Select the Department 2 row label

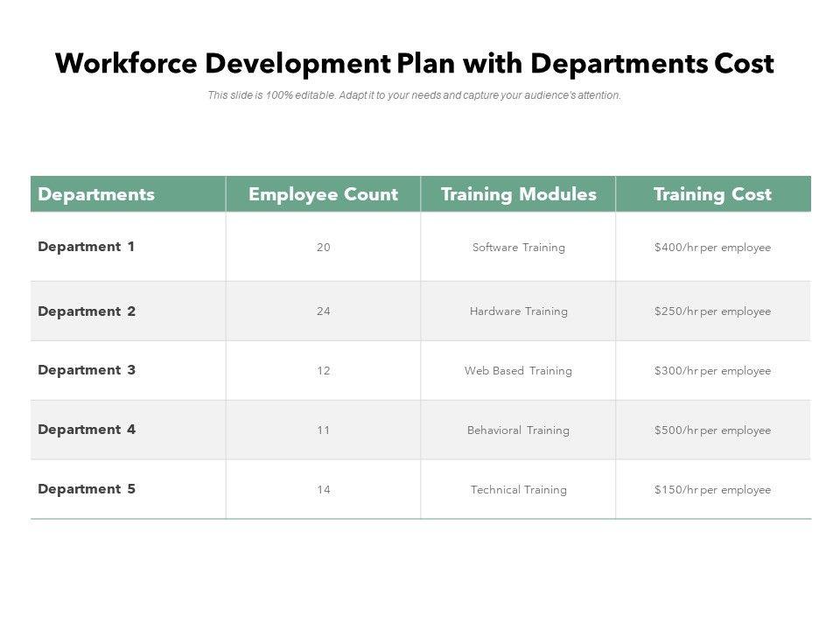(x=87, y=311)
